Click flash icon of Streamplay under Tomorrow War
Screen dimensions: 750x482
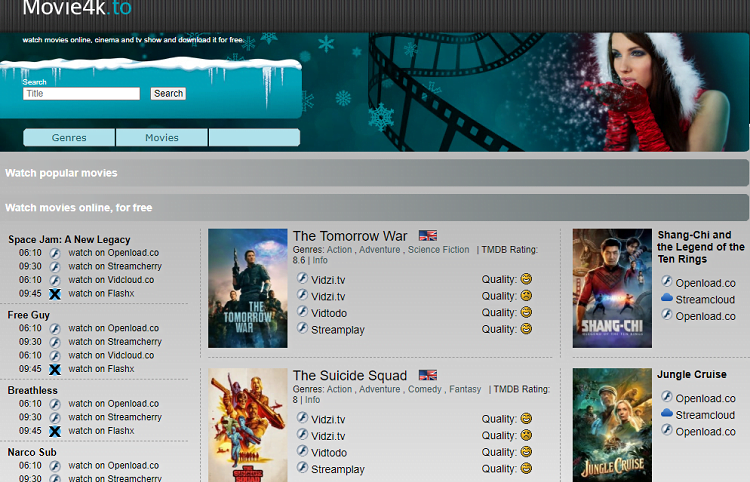coord(302,329)
